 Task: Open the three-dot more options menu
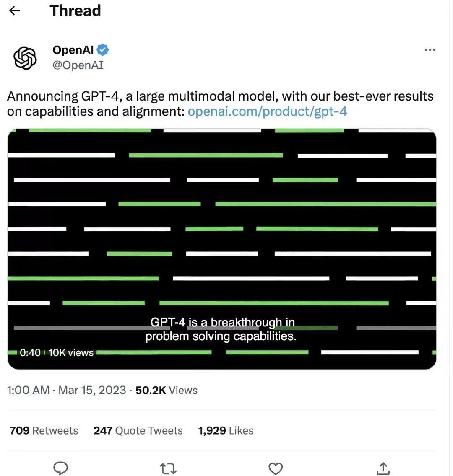point(430,49)
